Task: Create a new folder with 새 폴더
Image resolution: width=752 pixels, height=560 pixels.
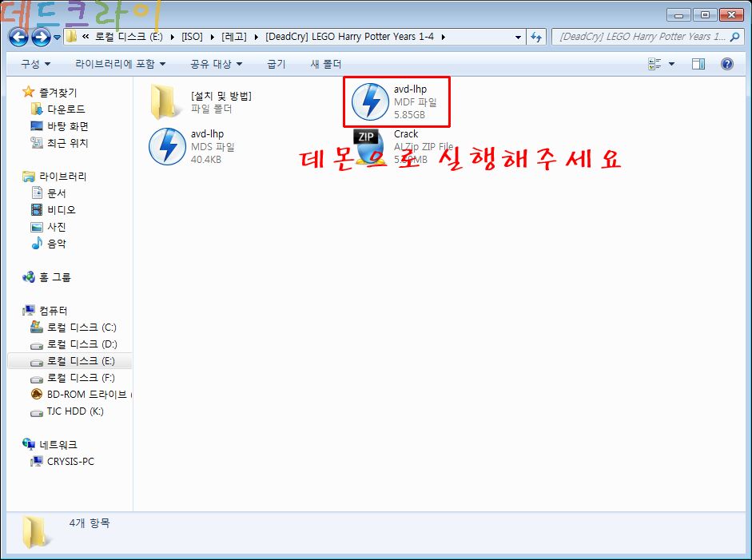Action: pos(325,64)
